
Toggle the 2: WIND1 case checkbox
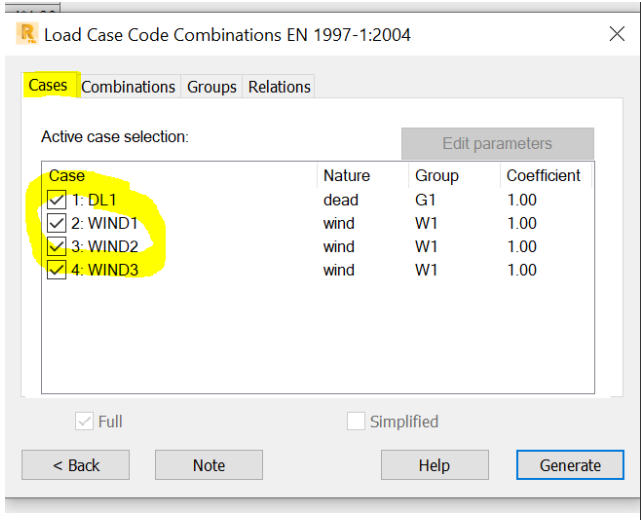click(x=57, y=224)
